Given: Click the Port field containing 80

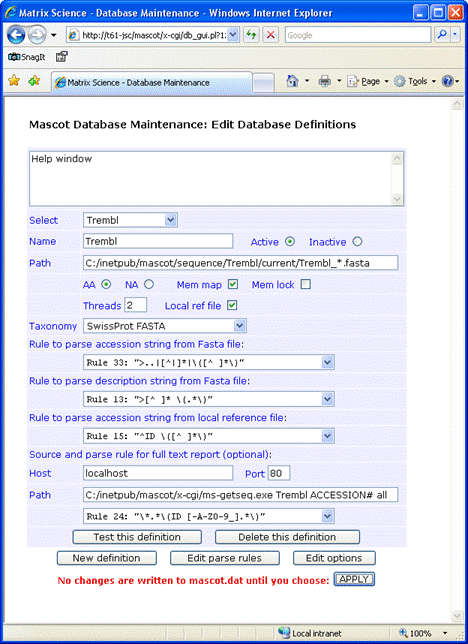Looking at the screenshot, I should point(279,473).
